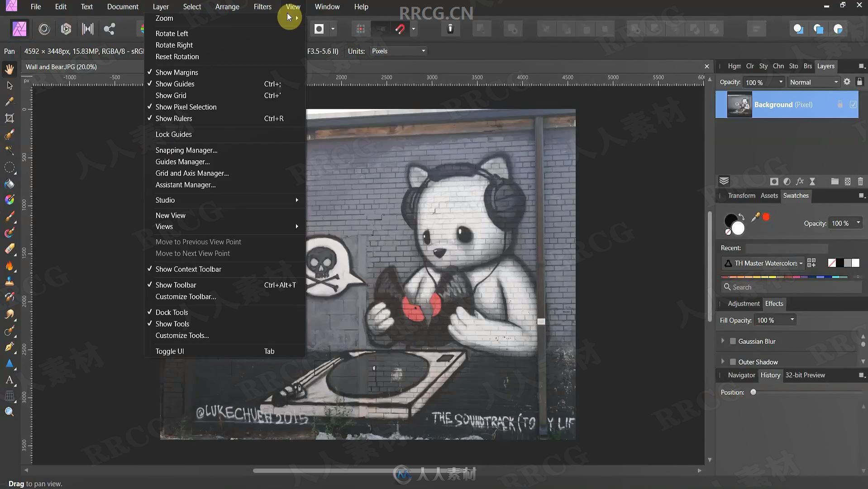Click the swatches Search field
Screen dimensions: 868x489
791,287
